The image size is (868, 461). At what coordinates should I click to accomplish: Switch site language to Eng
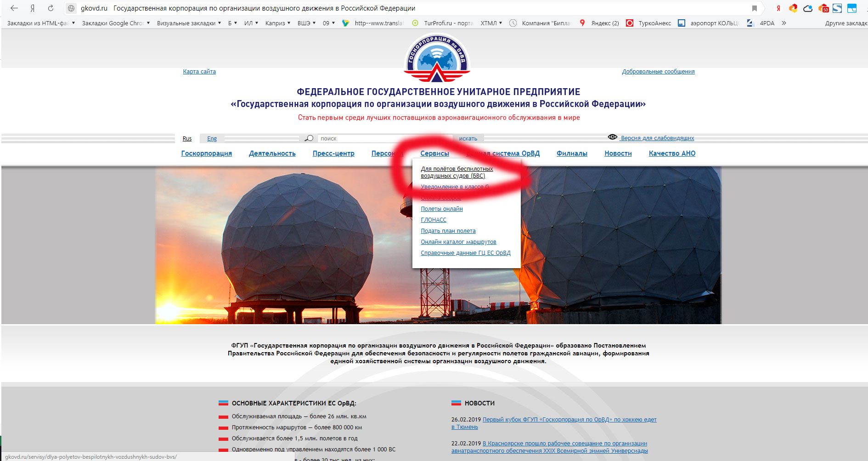click(x=212, y=139)
